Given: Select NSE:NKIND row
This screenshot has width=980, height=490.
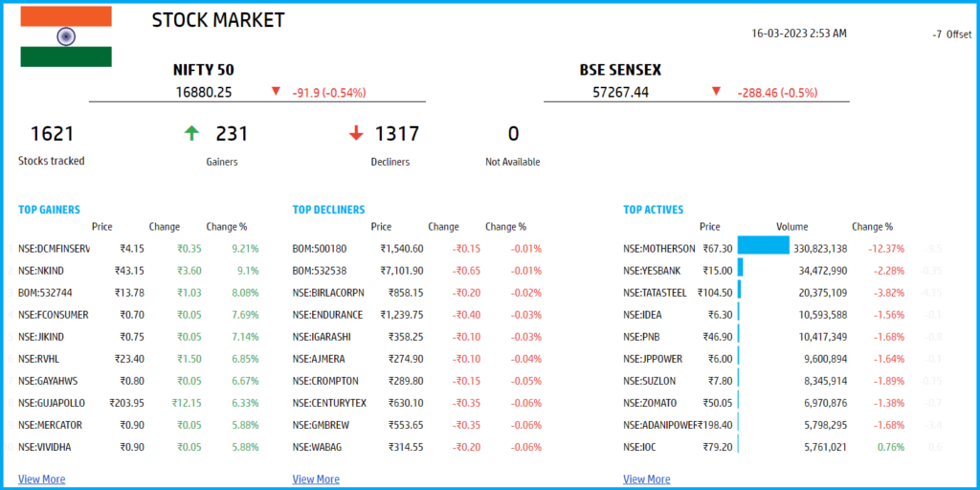Looking at the screenshot, I should click(x=138, y=271).
